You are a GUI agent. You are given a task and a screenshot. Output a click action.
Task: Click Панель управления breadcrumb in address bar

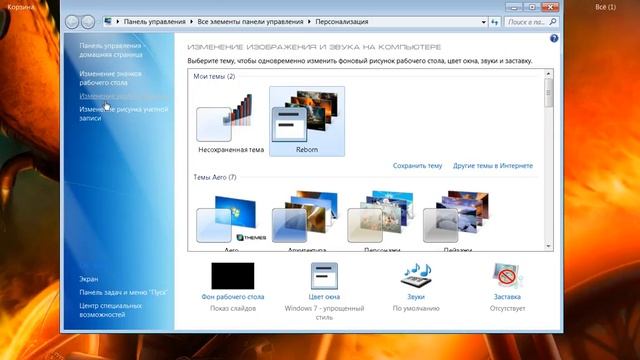point(154,22)
